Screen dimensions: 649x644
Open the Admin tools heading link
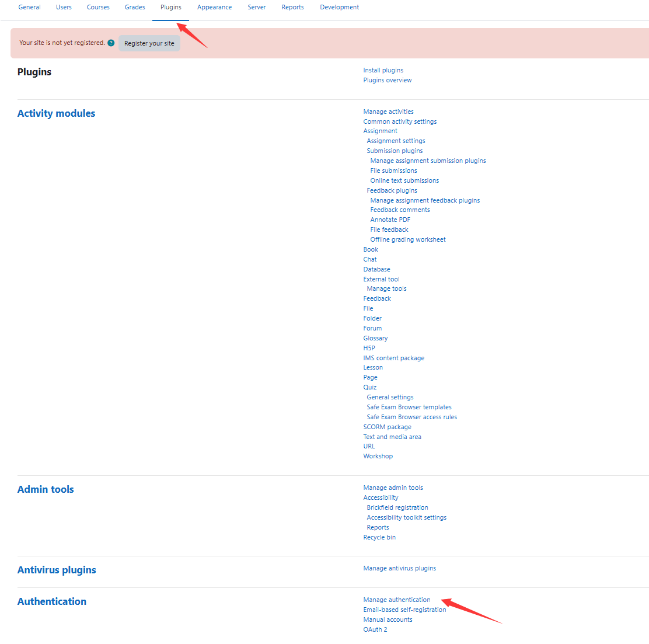click(x=46, y=490)
